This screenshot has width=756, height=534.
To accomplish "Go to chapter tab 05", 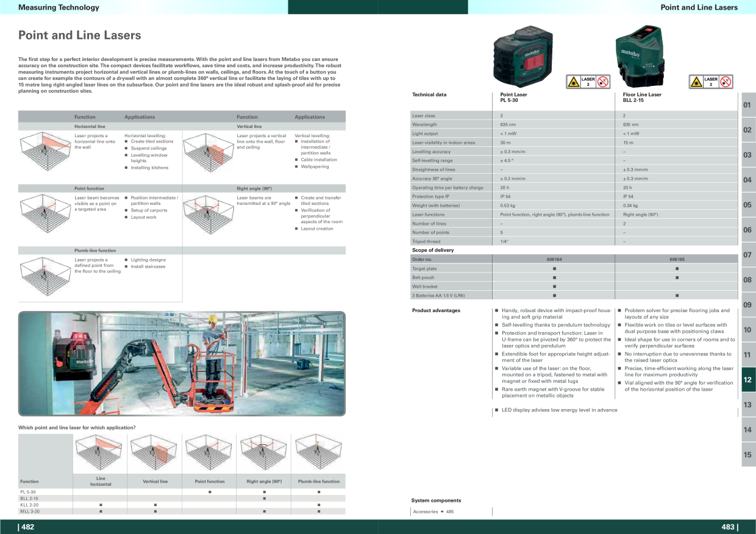I will click(747, 205).
